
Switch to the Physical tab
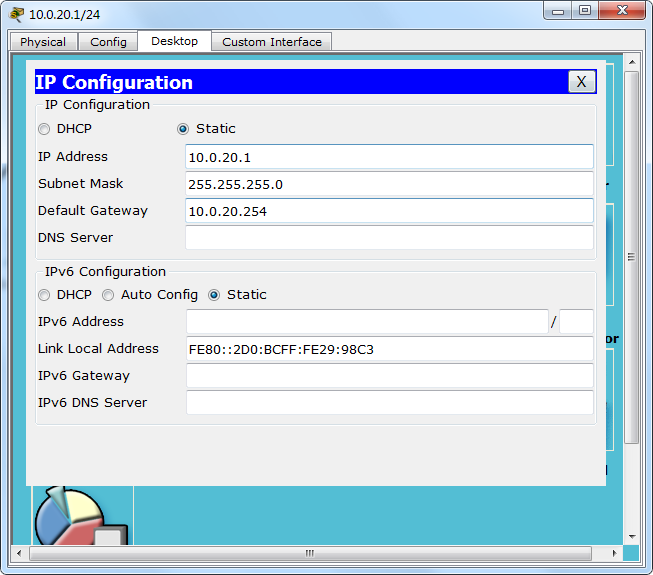[43, 42]
